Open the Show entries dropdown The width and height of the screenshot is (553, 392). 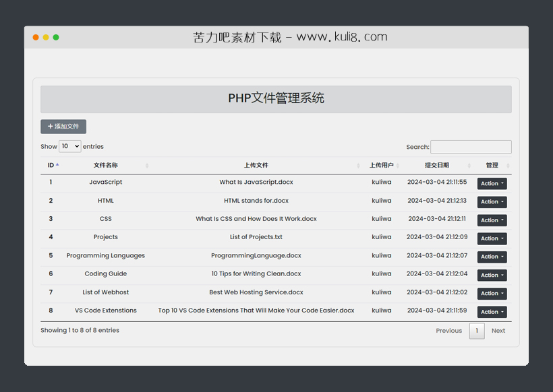[x=69, y=146]
